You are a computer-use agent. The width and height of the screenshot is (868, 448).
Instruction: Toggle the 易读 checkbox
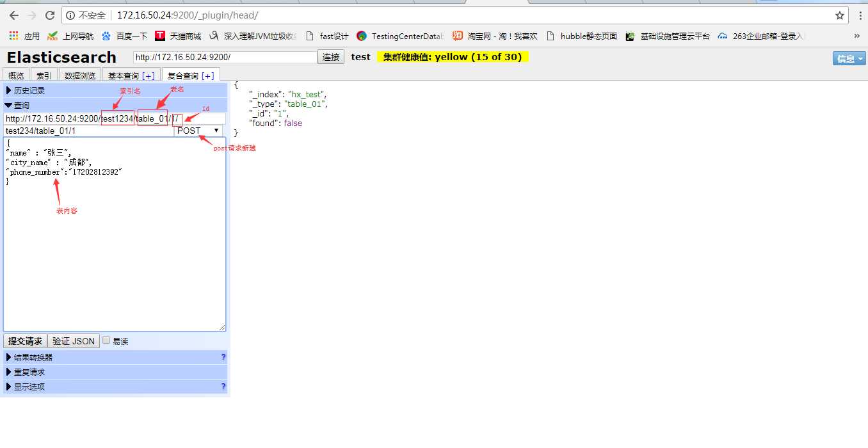(107, 340)
